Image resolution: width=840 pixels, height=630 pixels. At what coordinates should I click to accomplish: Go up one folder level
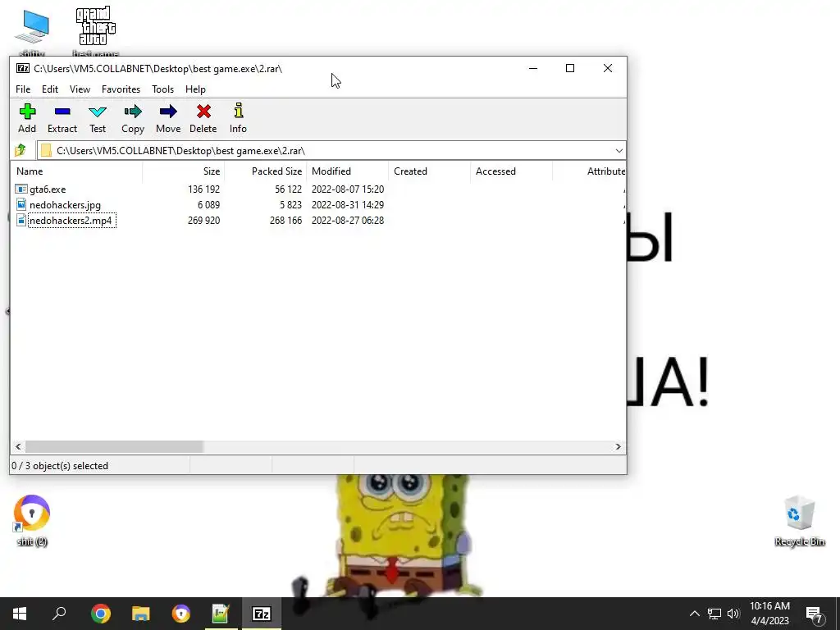click(21, 151)
